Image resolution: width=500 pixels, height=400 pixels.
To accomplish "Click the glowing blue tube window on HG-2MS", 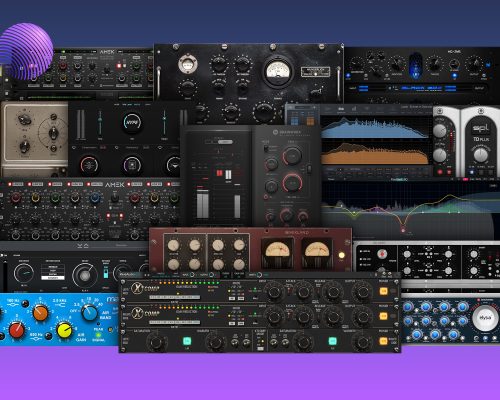I will 415,66.
